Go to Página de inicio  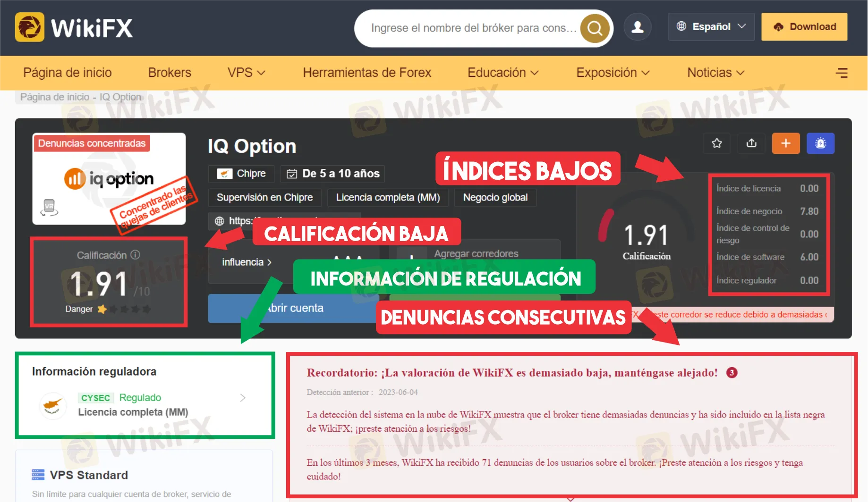(x=68, y=73)
